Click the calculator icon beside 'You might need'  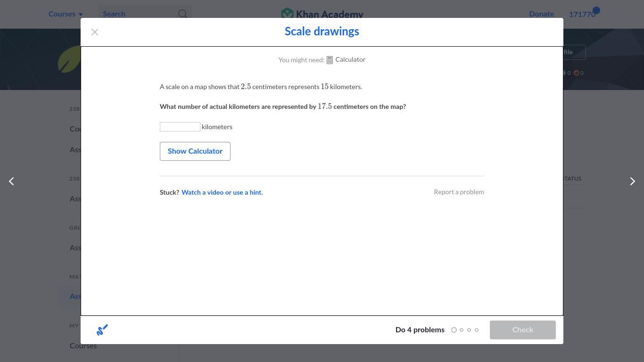(x=330, y=60)
